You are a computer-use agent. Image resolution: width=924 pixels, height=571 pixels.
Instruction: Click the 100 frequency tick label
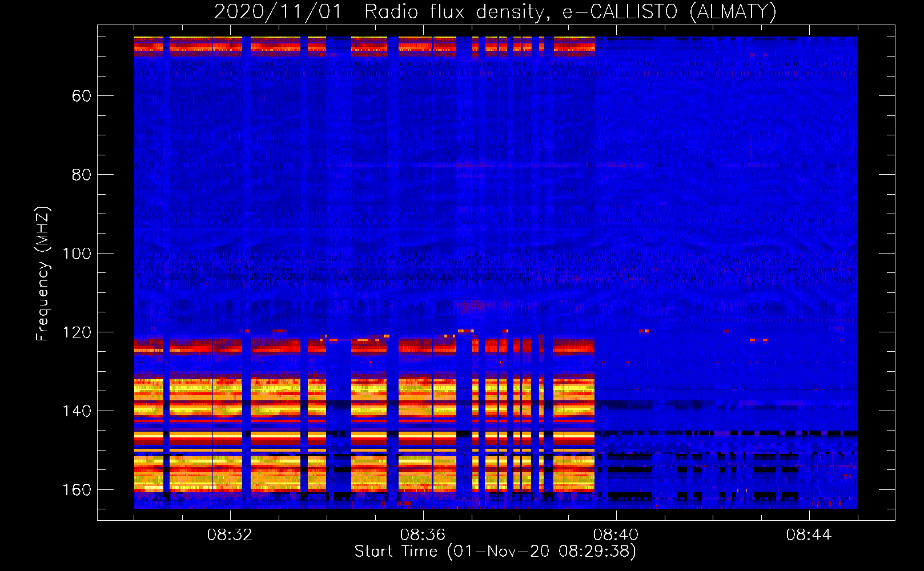coord(77,254)
